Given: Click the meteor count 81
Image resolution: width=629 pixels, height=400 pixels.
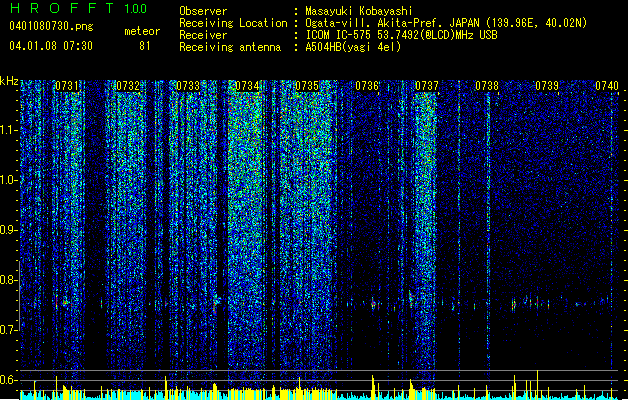Looking at the screenshot, I should (x=145, y=46).
